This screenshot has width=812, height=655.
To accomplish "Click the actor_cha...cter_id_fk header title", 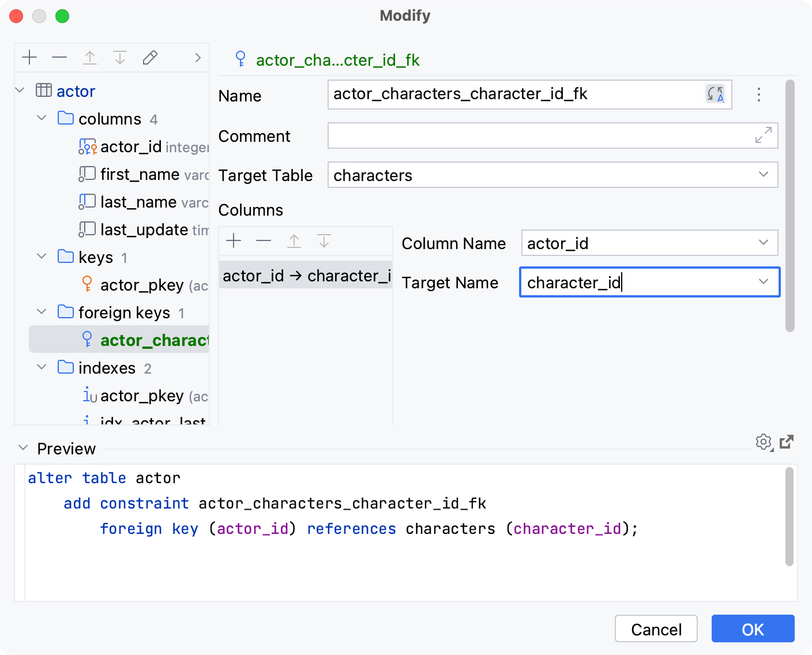I will (x=338, y=60).
